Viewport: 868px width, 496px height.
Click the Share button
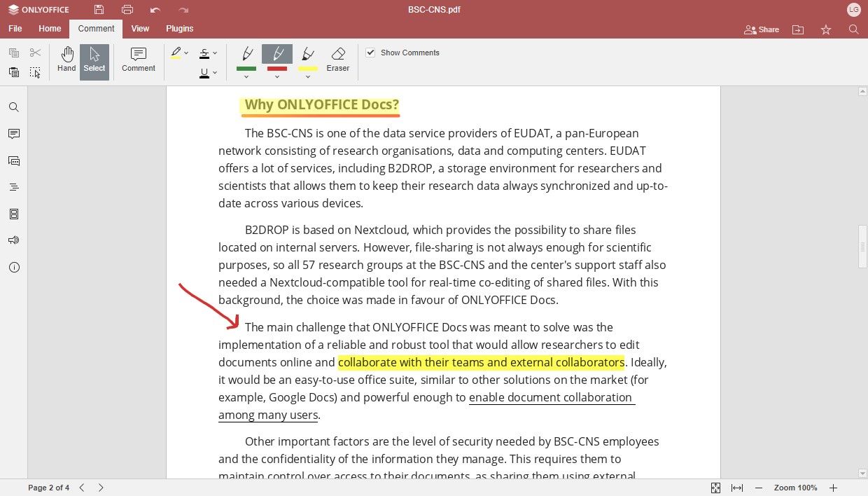click(761, 29)
